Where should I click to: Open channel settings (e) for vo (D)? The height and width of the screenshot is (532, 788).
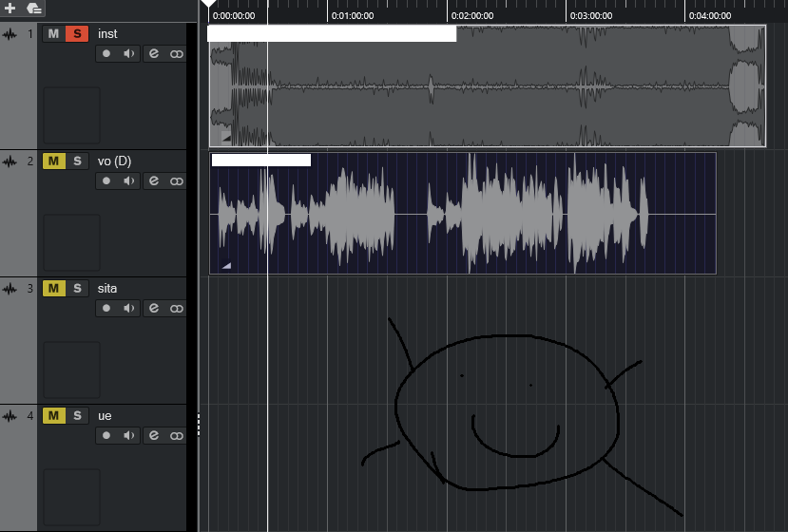[x=154, y=180]
